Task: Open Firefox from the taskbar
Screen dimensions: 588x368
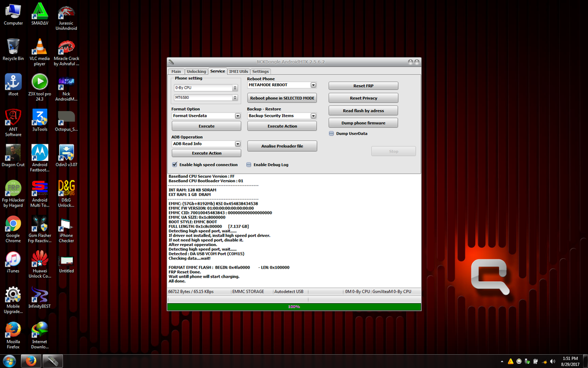Action: pyautogui.click(x=30, y=361)
